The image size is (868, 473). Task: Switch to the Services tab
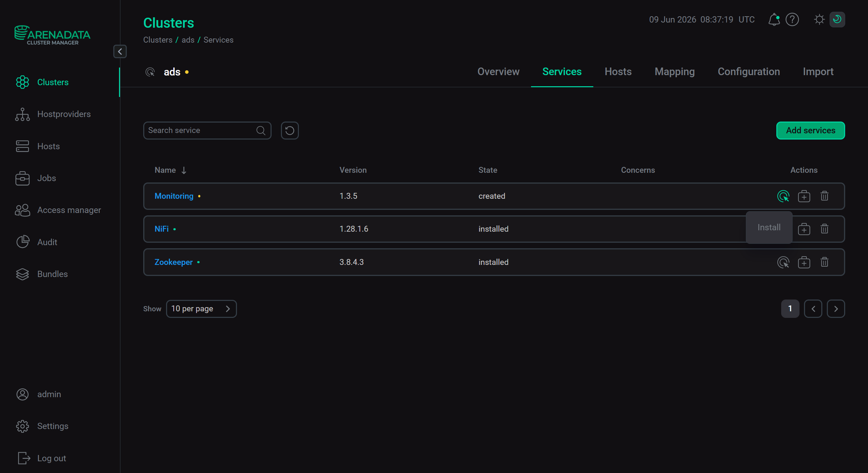coord(562,72)
